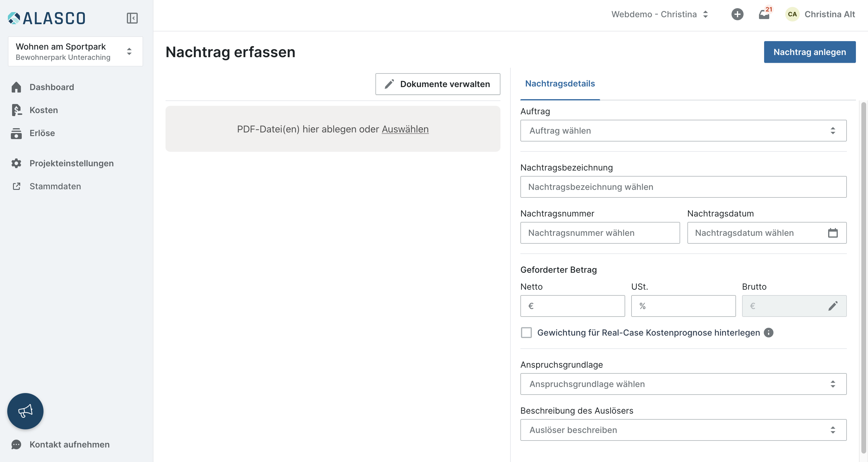868x462 pixels.
Task: Expand the Anspruchsgrundlage wählen dropdown
Action: click(683, 384)
